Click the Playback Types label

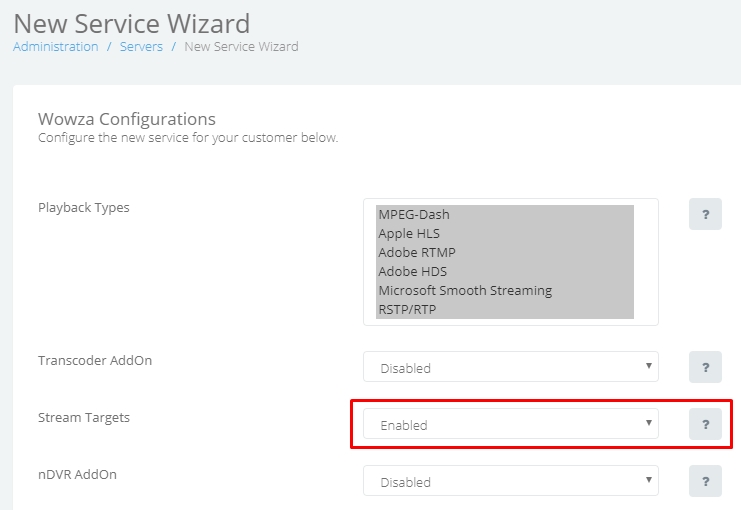(84, 207)
